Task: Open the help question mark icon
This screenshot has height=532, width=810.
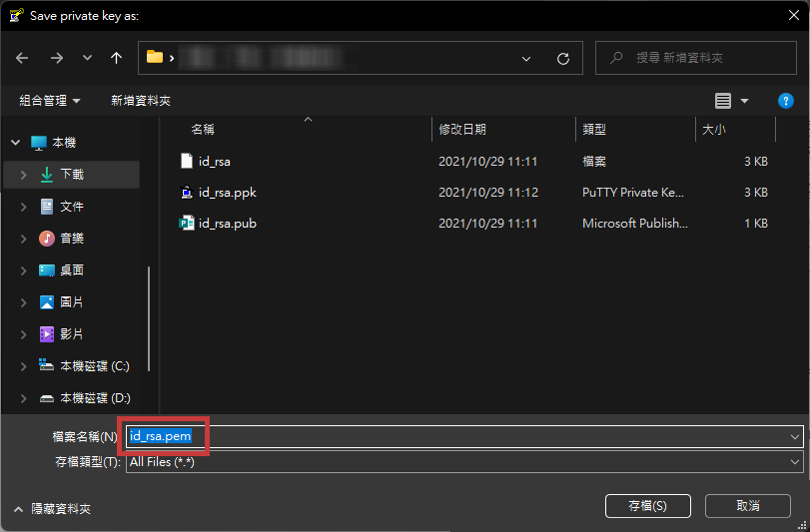Action: tap(785, 101)
